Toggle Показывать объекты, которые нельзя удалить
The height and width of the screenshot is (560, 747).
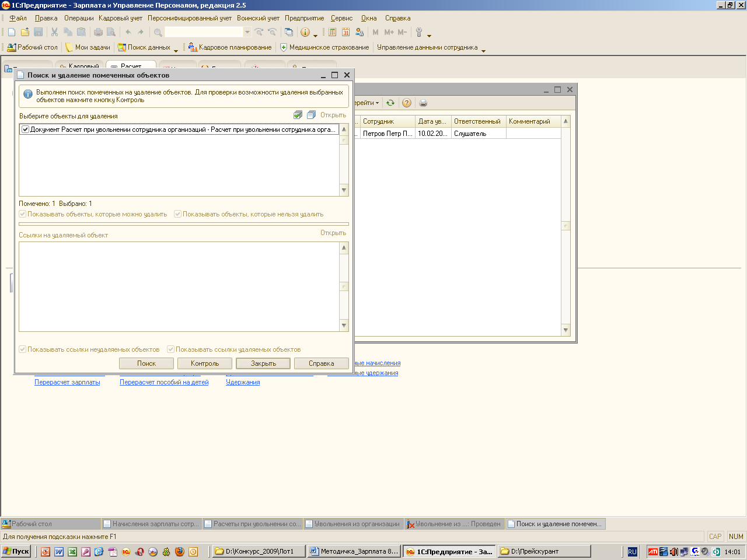pyautogui.click(x=178, y=214)
